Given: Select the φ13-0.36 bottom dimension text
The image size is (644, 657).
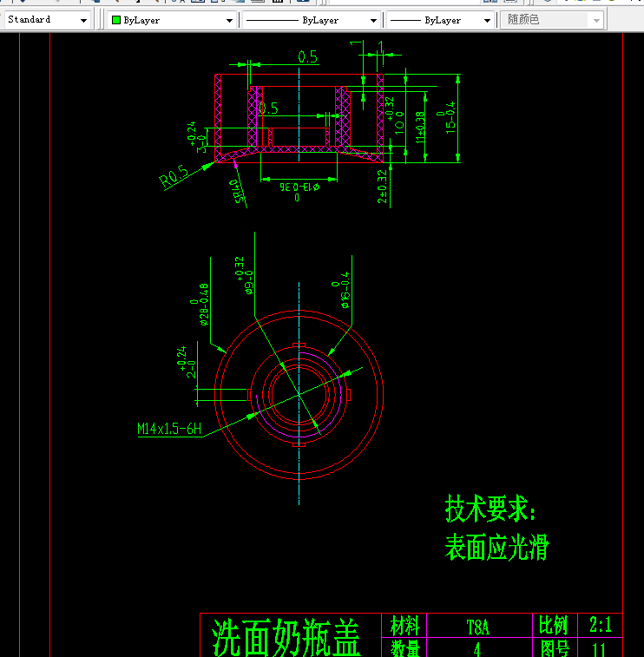Looking at the screenshot, I should [299, 191].
